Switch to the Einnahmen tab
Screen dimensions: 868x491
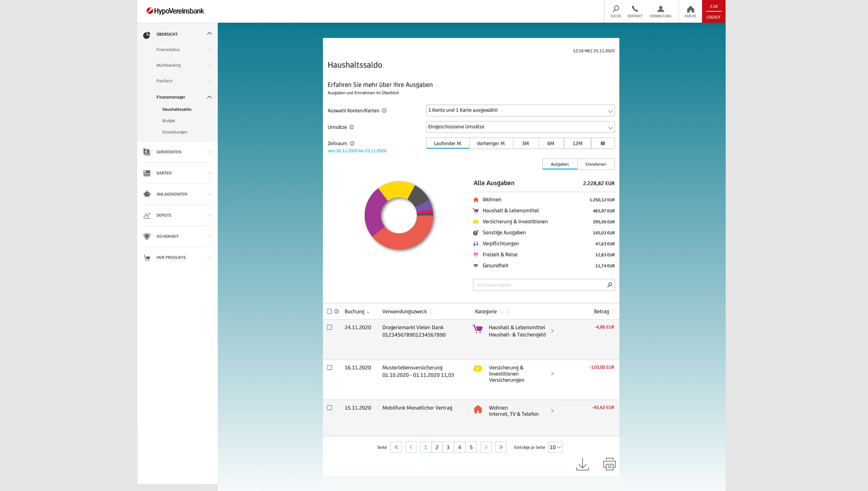596,164
